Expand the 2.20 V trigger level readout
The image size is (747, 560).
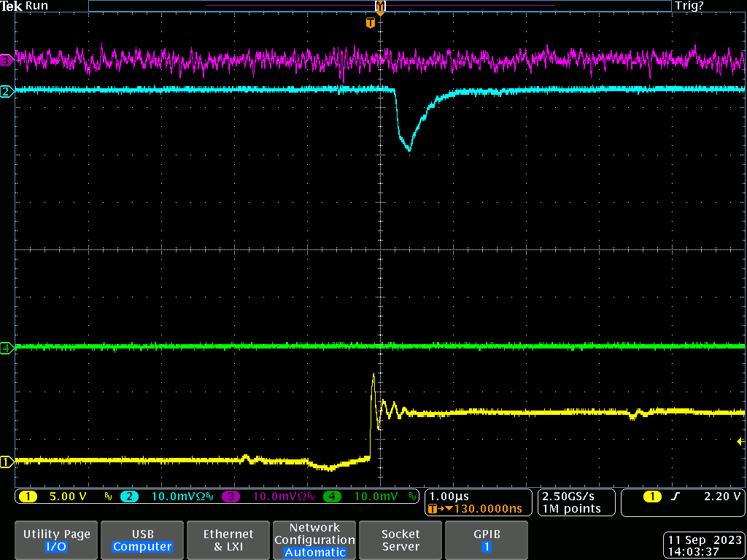(x=724, y=497)
